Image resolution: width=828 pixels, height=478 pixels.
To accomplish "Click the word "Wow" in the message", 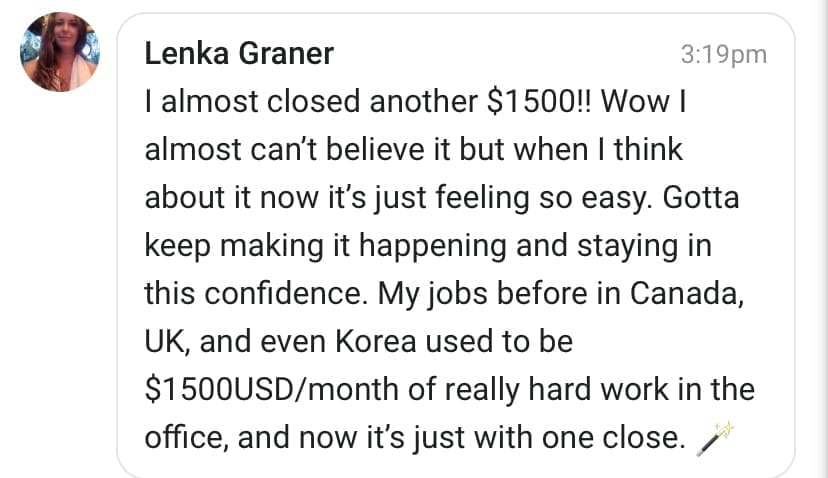I will (x=637, y=102).
